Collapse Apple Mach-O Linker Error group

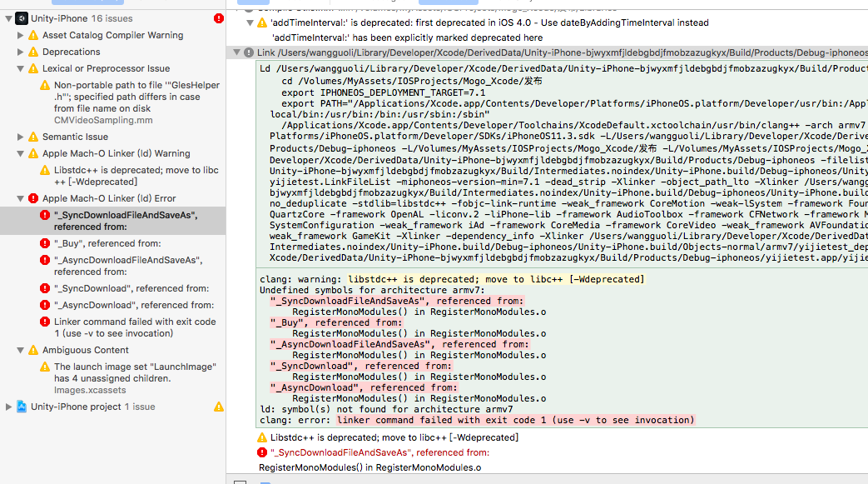[x=21, y=198]
